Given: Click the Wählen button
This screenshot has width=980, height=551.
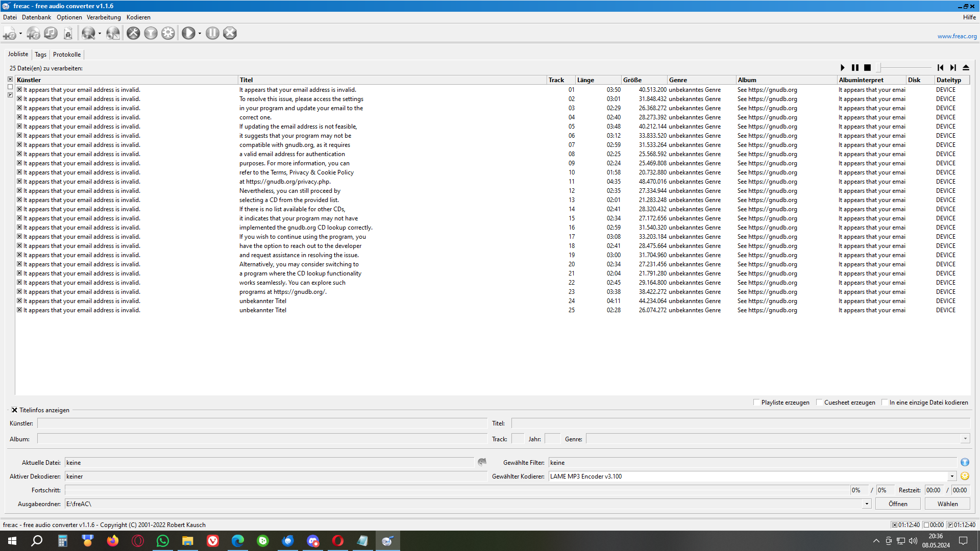Looking at the screenshot, I should tap(947, 504).
